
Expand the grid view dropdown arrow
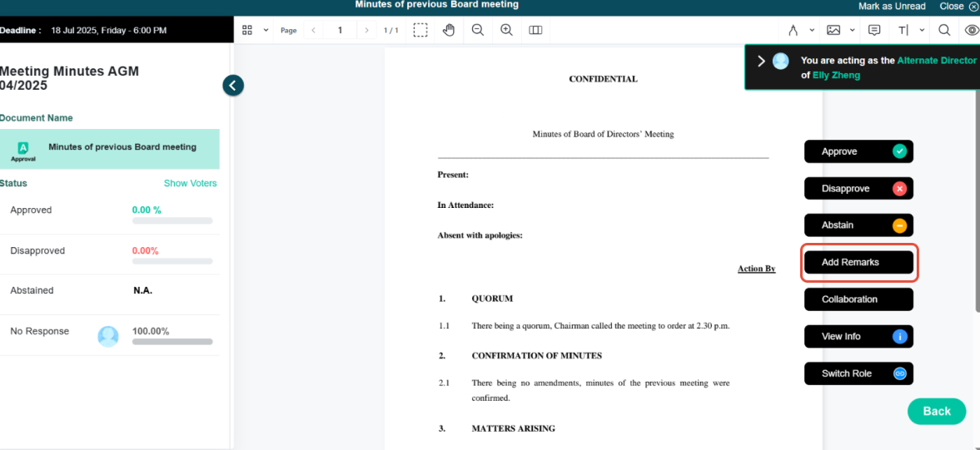click(266, 30)
